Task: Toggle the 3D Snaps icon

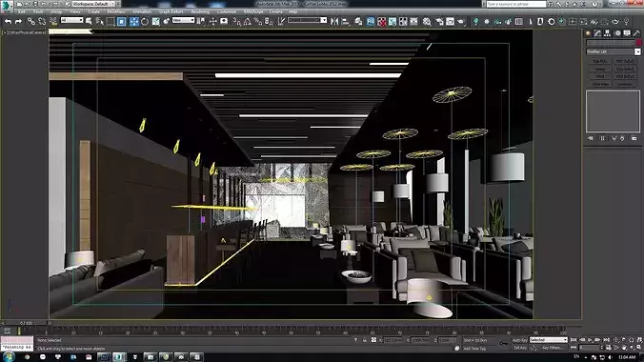Action: (x=236, y=21)
